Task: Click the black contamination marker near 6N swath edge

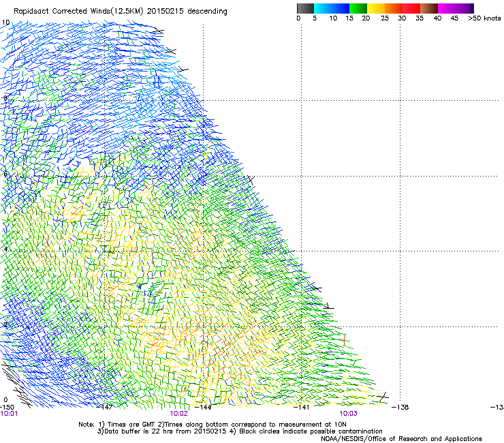Action: pos(251,179)
